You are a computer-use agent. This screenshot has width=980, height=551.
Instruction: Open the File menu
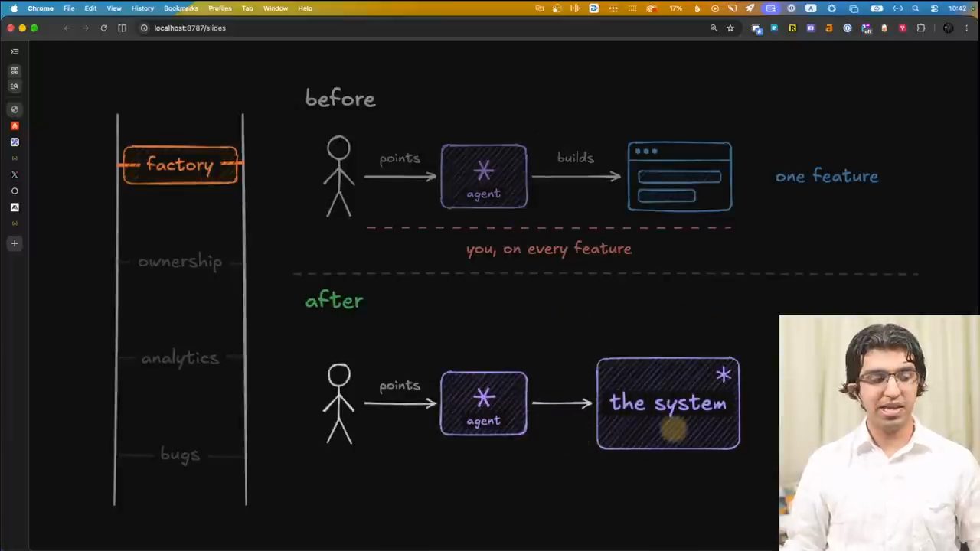pos(69,8)
